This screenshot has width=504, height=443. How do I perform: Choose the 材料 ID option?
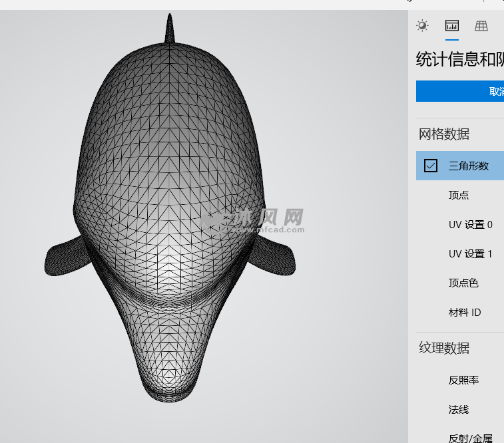click(465, 312)
